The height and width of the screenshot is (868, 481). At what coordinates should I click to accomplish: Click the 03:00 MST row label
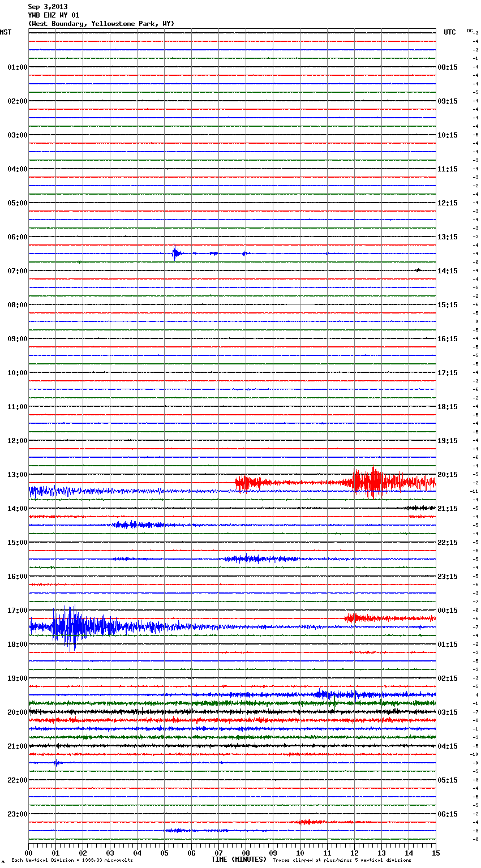tap(18, 135)
